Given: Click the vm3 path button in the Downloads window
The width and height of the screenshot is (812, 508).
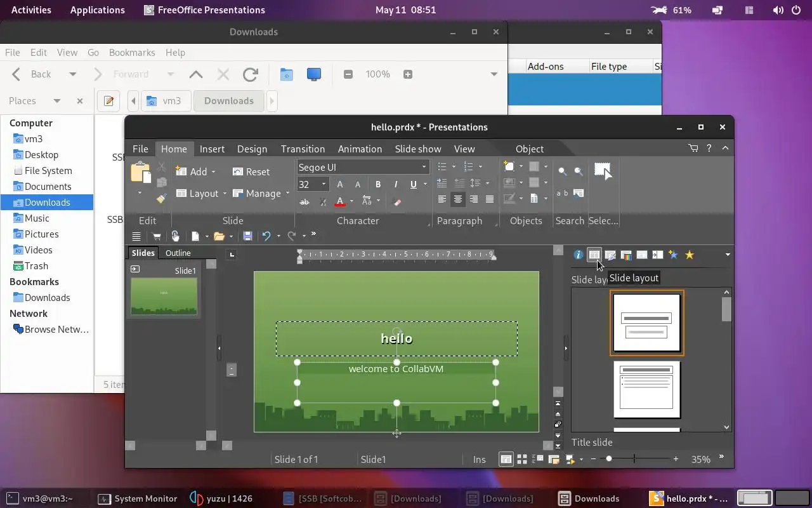Looking at the screenshot, I should pos(165,101).
